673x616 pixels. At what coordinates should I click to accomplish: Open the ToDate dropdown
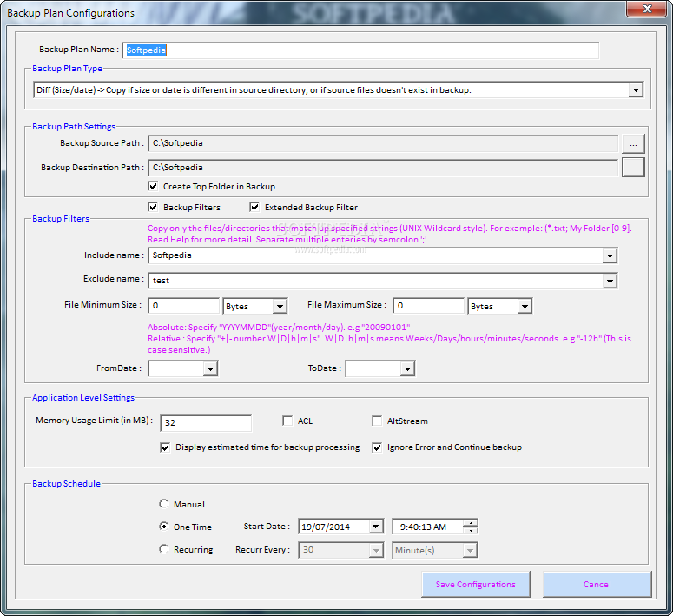407,368
